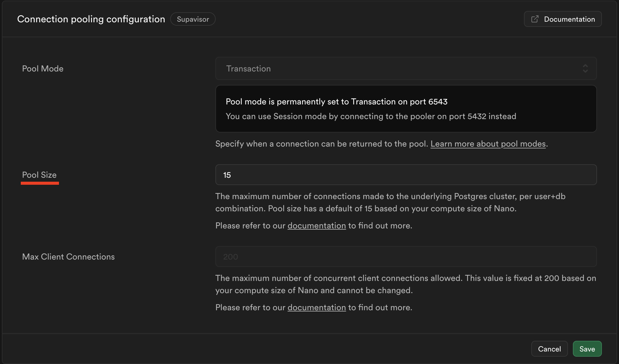Open the Pool Mode Transaction dropdown
619x364 pixels.
point(397,68)
